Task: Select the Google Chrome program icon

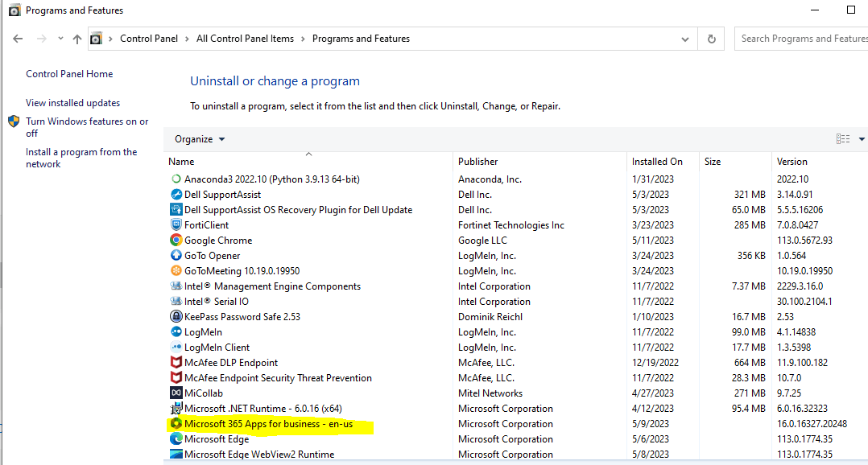Action: point(176,240)
